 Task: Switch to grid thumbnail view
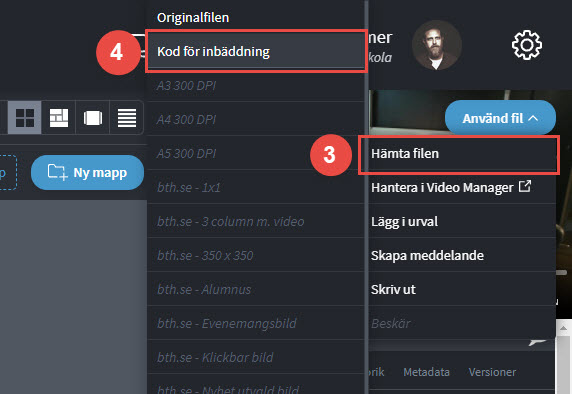click(25, 118)
